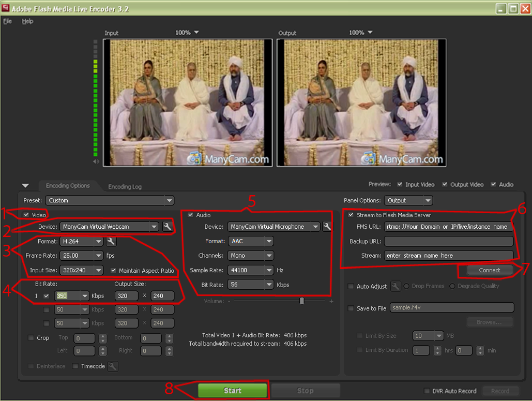The width and height of the screenshot is (532, 401).
Task: Uncheck Stream to Flash Media Server
Action: [x=351, y=215]
